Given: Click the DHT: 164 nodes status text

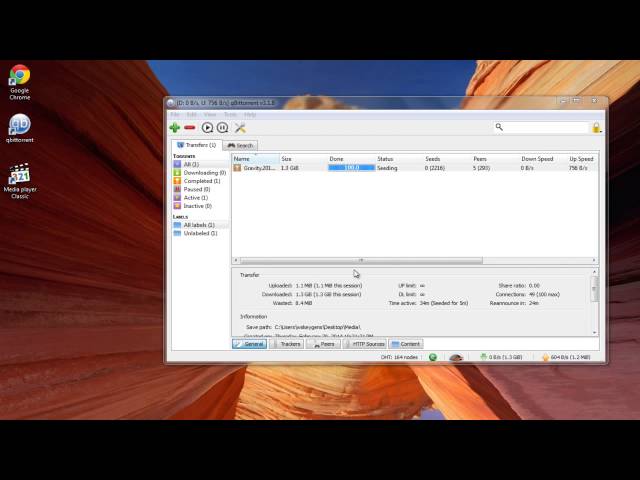Looking at the screenshot, I should 399,357.
